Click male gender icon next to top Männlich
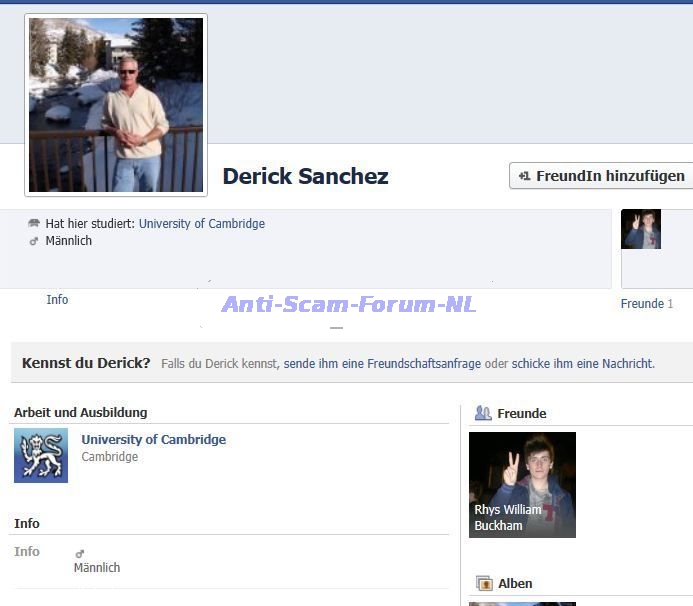 34,241
